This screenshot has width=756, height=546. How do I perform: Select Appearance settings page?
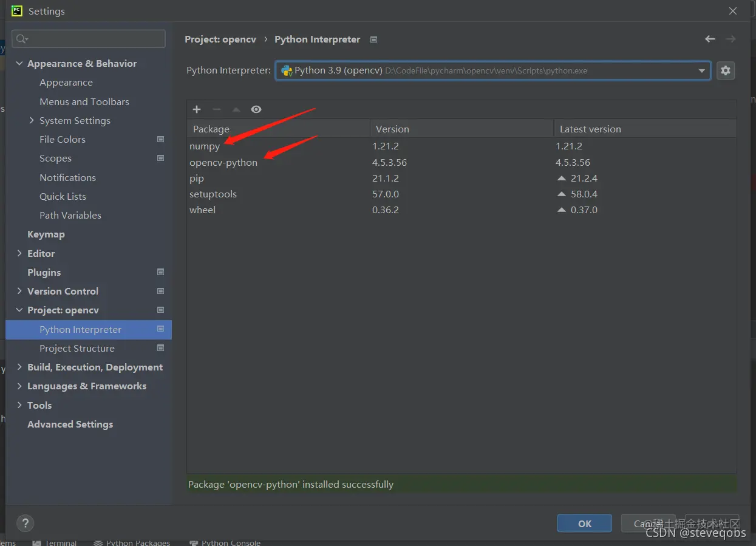(66, 83)
